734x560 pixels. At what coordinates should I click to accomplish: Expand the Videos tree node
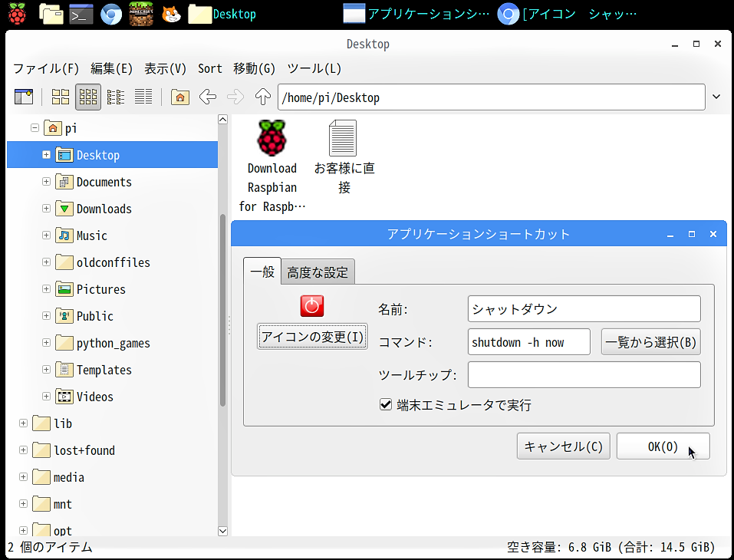[x=46, y=396]
